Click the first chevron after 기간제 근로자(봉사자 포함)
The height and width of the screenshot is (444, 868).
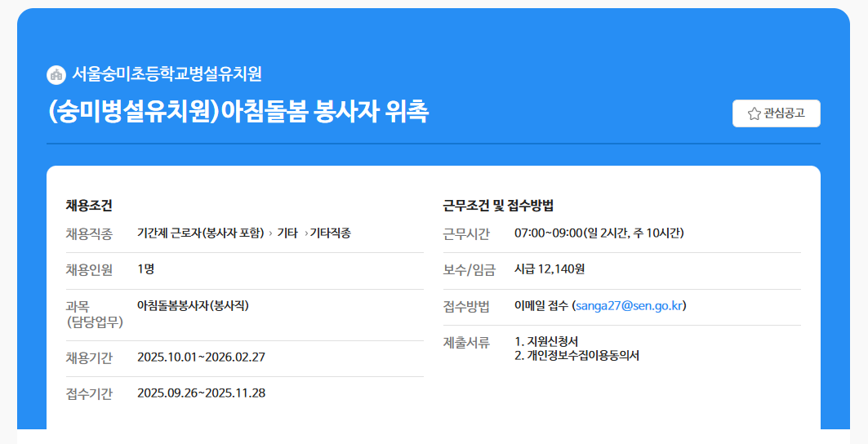click(270, 233)
